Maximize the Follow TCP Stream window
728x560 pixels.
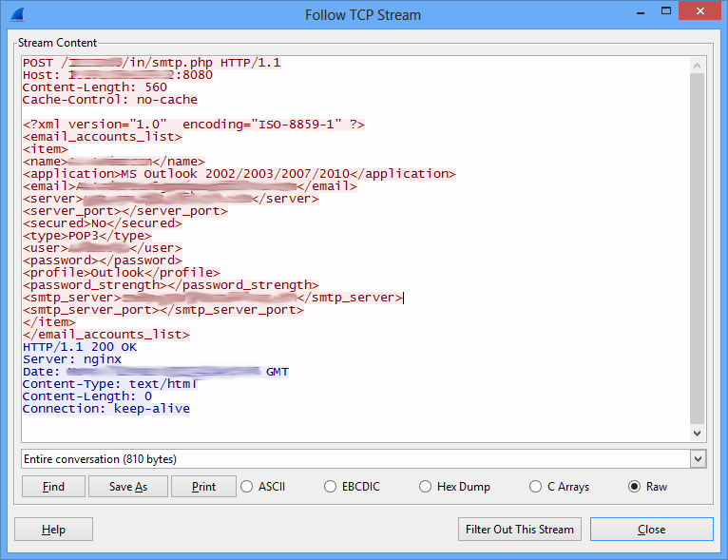click(x=666, y=11)
